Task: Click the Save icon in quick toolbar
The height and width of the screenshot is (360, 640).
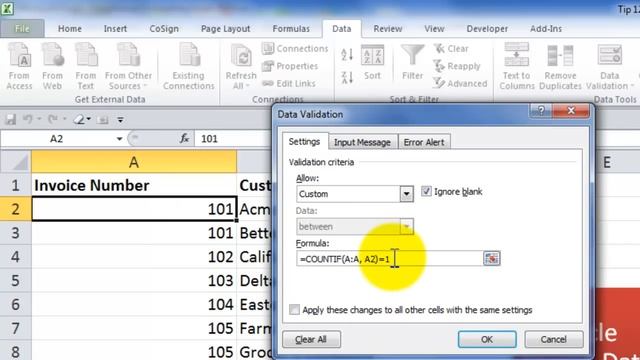Action: pos(11,120)
